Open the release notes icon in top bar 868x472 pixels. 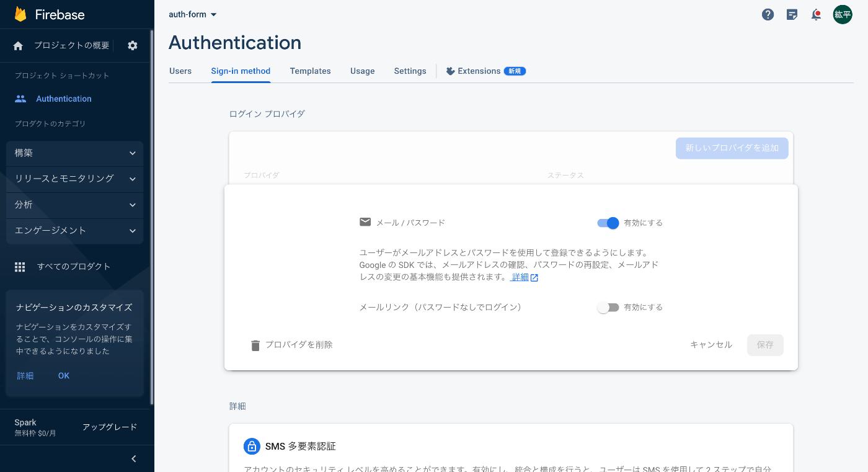tap(792, 15)
